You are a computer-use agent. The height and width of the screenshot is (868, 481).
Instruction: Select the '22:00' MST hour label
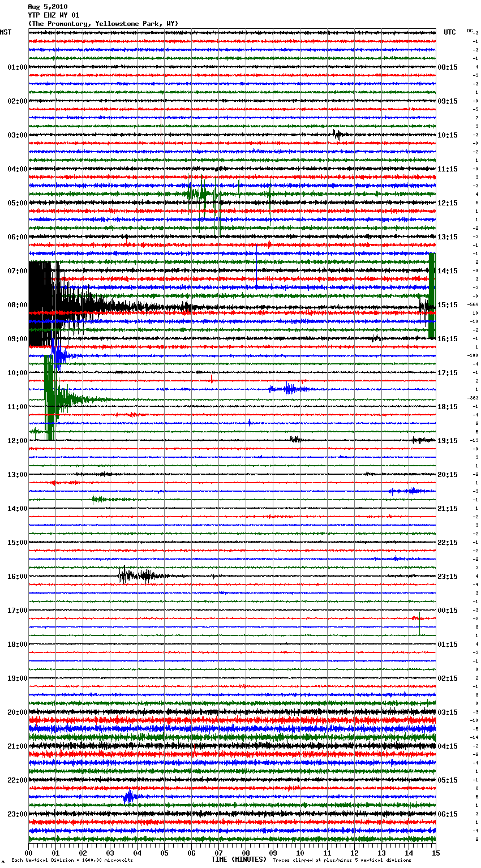(18, 780)
